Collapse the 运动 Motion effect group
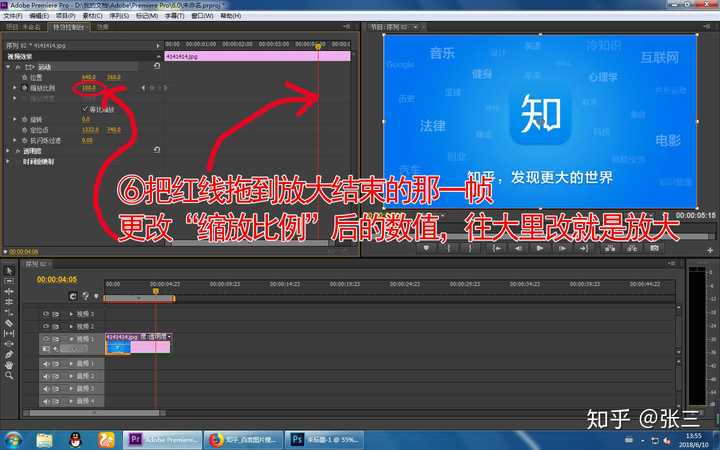The width and height of the screenshot is (720, 450). coord(8,67)
